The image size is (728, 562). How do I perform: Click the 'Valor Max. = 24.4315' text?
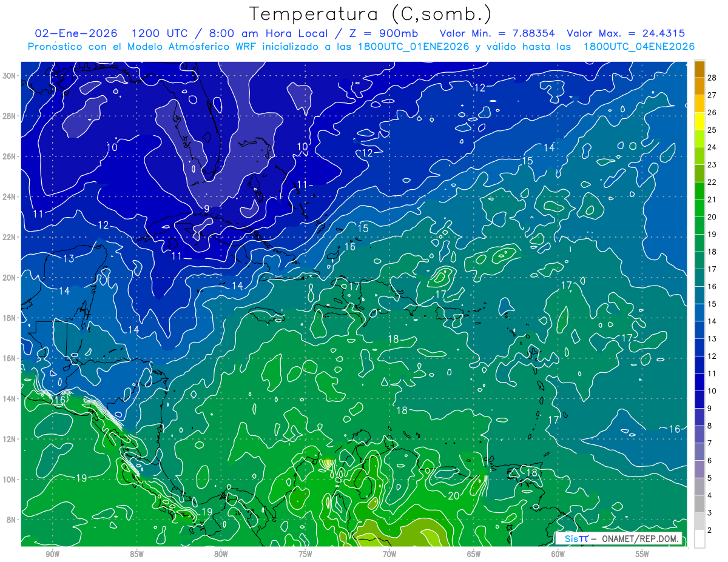point(626,33)
